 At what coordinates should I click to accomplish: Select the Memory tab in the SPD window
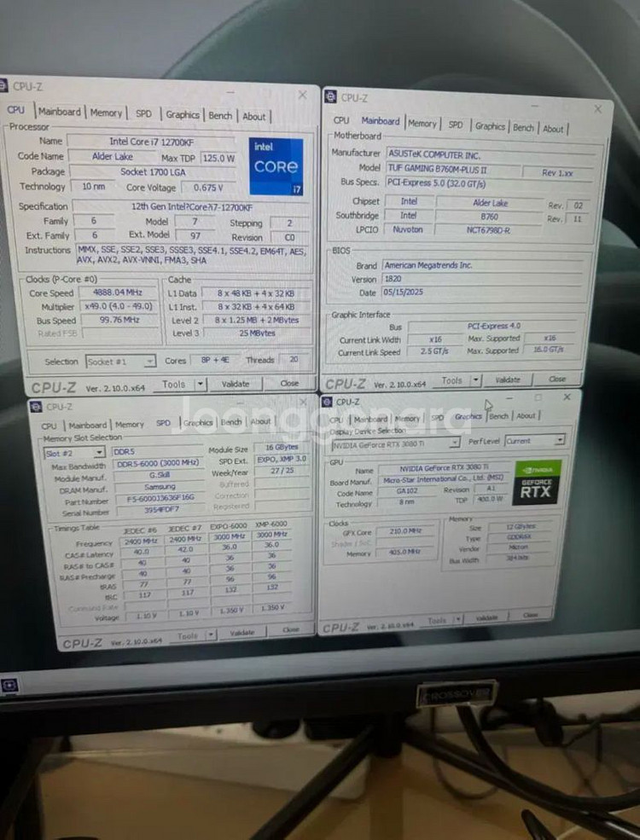pos(130,425)
